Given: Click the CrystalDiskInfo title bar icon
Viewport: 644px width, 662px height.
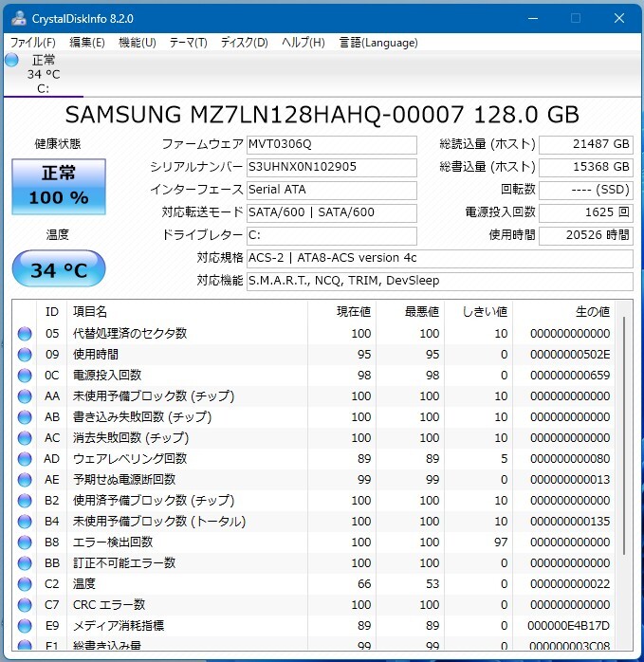Looking at the screenshot, I should click(19, 19).
